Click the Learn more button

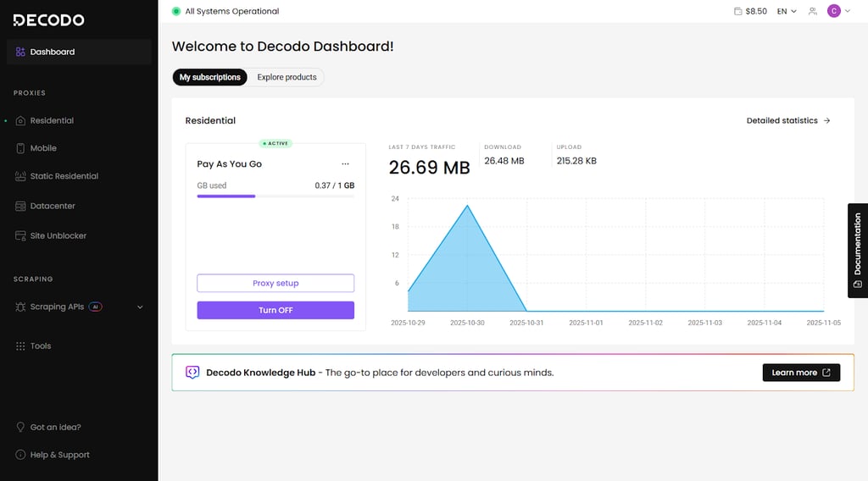pyautogui.click(x=801, y=373)
